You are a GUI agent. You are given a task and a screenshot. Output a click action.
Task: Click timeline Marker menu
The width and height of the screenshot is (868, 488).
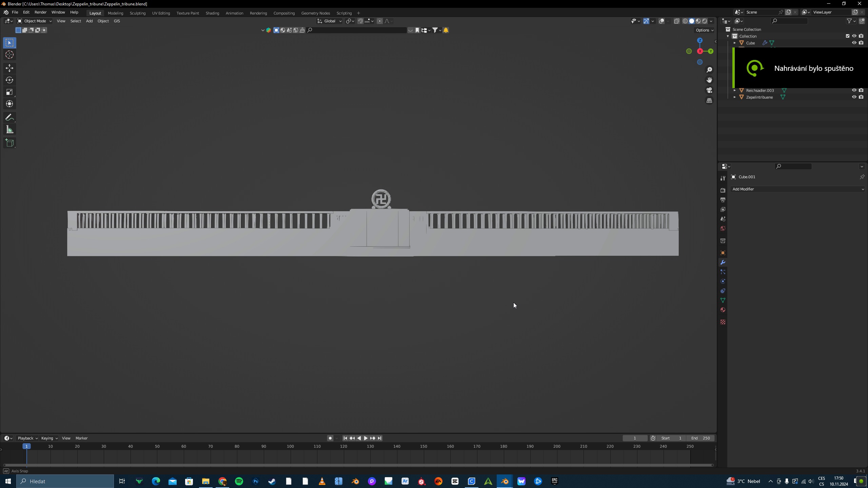click(81, 438)
